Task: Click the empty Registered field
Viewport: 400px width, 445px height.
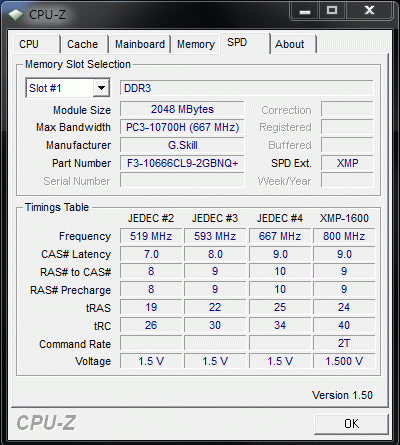Action: click(347, 127)
